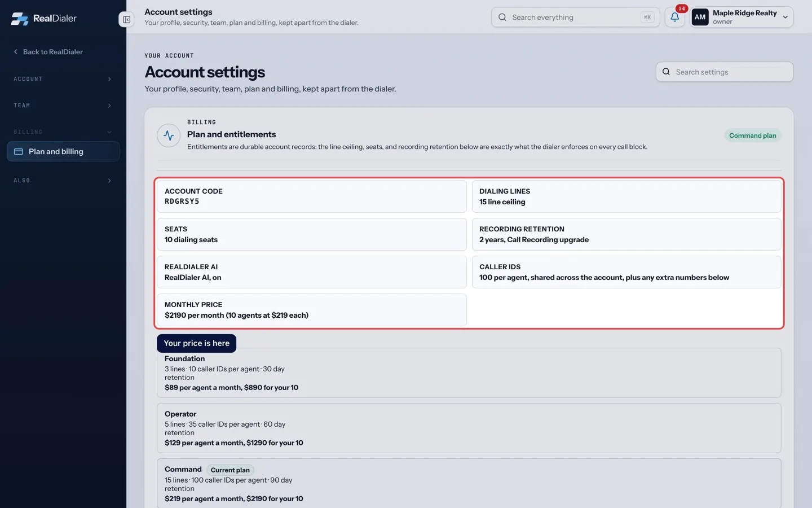This screenshot has height=508, width=812.
Task: Expand the TEAM sidebar section
Action: point(63,106)
